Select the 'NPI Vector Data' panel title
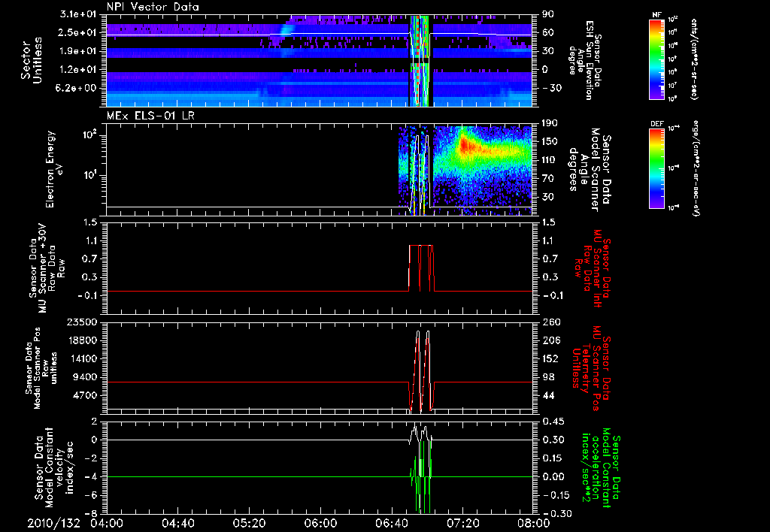770x532 pixels. 153,7
